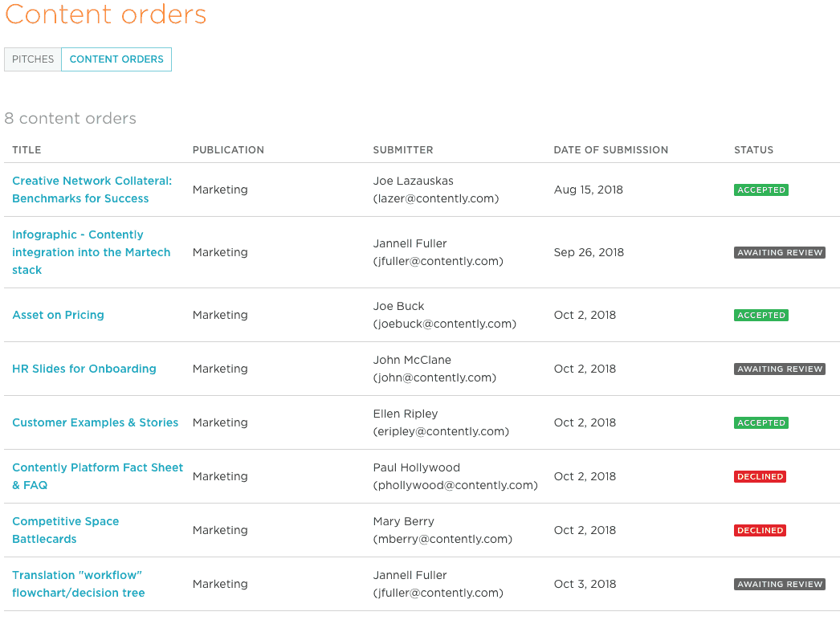Click Declined badge for Contently Platform Fact Sheet
The width and height of the screenshot is (840, 624).
[760, 477]
